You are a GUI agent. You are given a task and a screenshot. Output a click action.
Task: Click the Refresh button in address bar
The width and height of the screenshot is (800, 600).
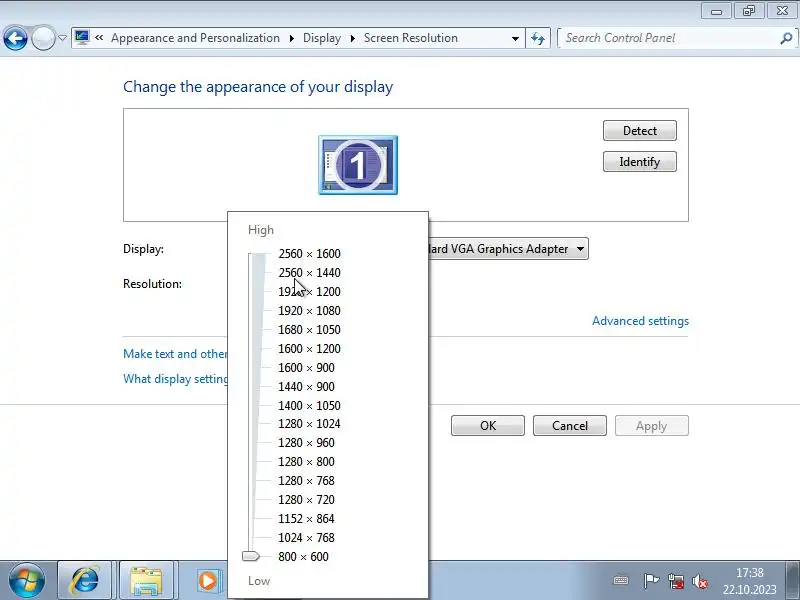[538, 38]
